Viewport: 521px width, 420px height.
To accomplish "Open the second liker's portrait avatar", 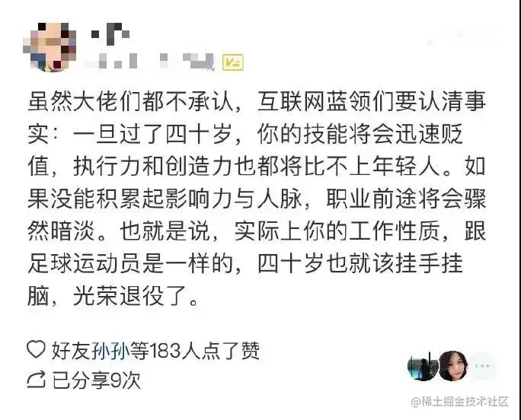I will (453, 366).
